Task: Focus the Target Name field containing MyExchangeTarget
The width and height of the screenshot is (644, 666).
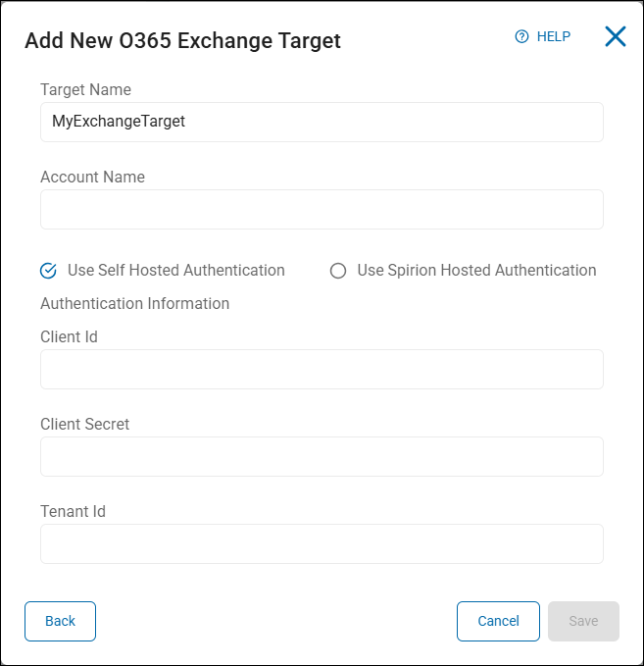Action: 322,122
